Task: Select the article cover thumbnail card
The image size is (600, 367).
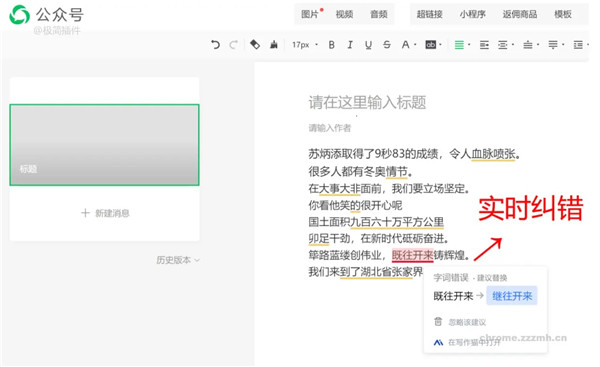Action: point(104,145)
